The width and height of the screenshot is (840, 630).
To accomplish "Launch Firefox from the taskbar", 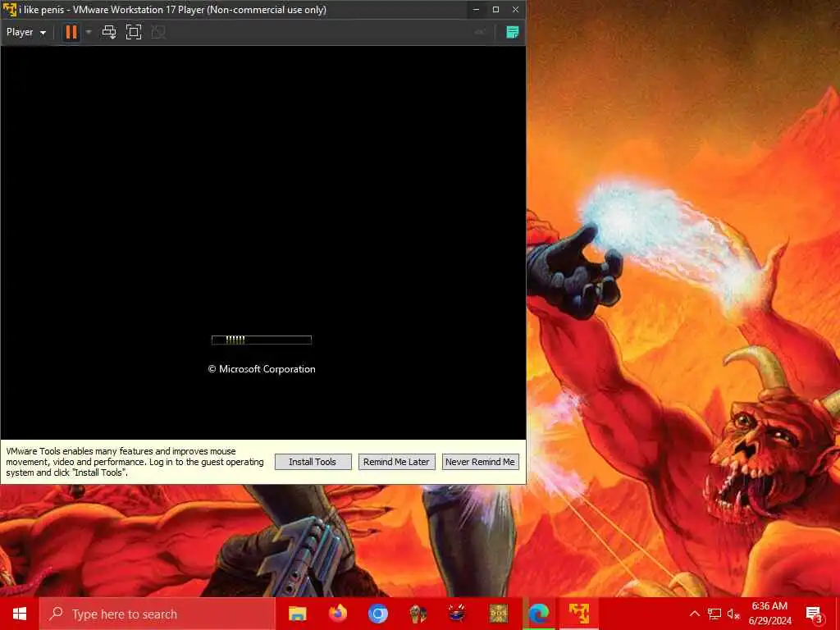I will pyautogui.click(x=337, y=614).
